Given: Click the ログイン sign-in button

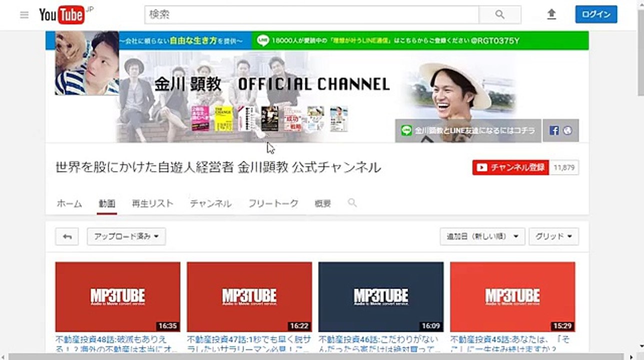Looking at the screenshot, I should tap(596, 14).
